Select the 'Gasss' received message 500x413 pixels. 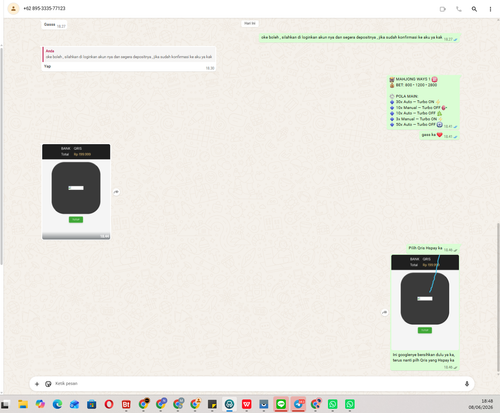54,25
